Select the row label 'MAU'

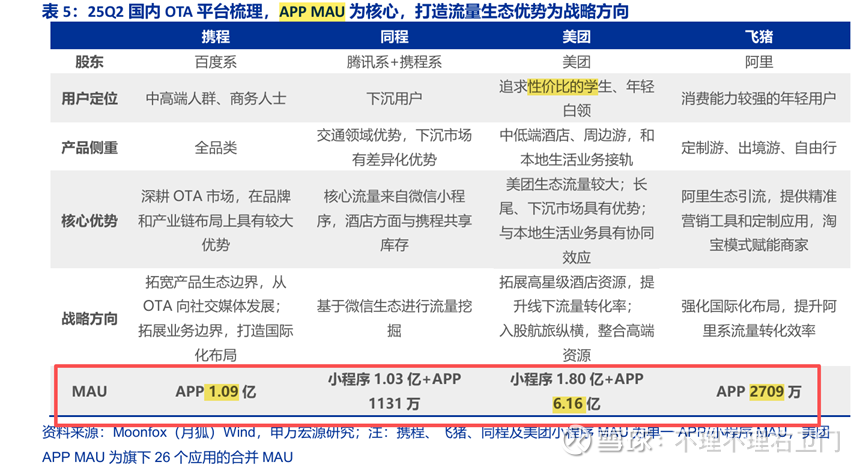(89, 391)
